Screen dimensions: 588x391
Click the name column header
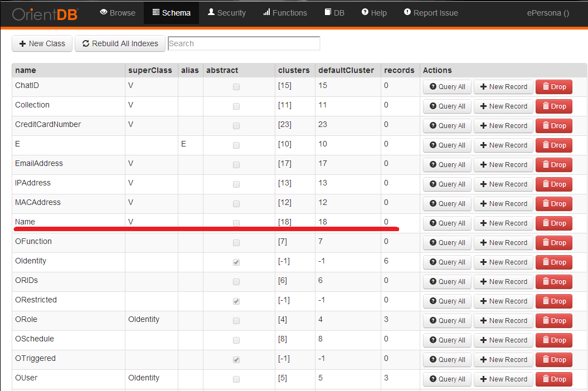tap(26, 70)
